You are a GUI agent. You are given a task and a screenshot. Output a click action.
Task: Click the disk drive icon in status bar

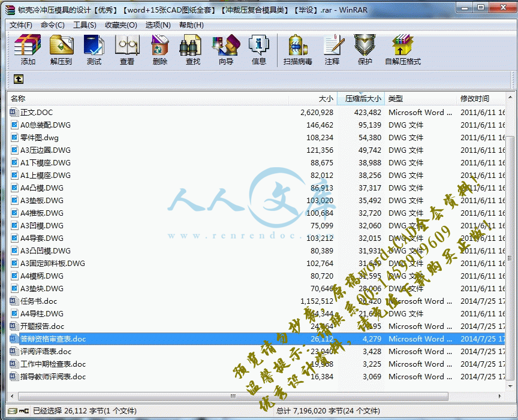[13, 411]
